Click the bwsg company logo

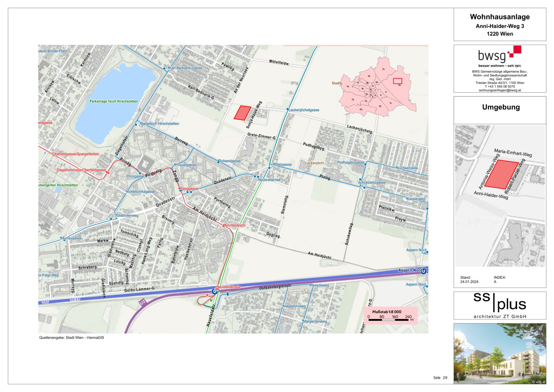(500, 54)
